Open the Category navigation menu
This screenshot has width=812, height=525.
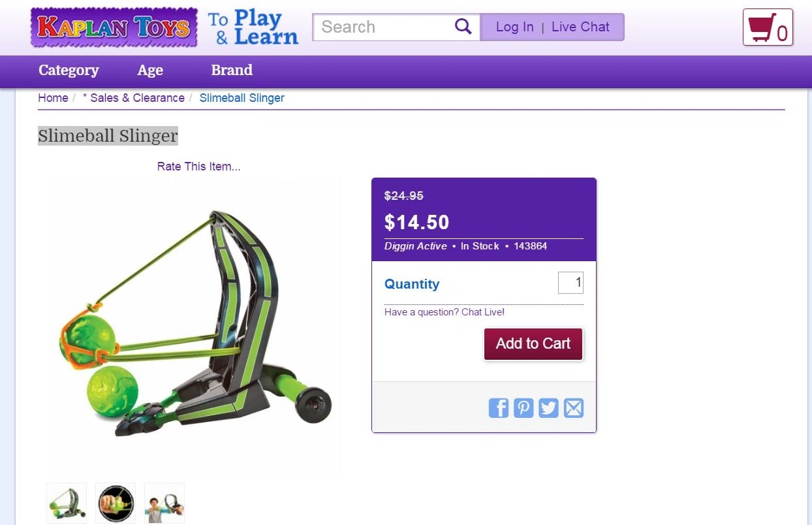click(69, 70)
